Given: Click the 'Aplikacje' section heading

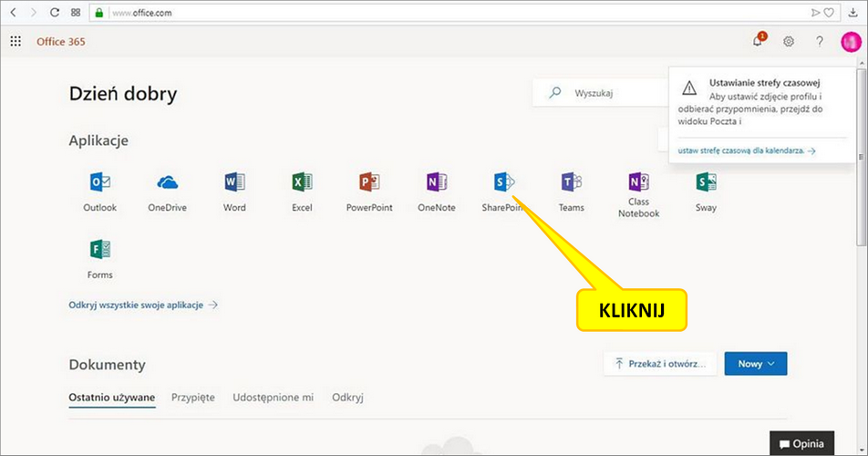Looking at the screenshot, I should [98, 140].
